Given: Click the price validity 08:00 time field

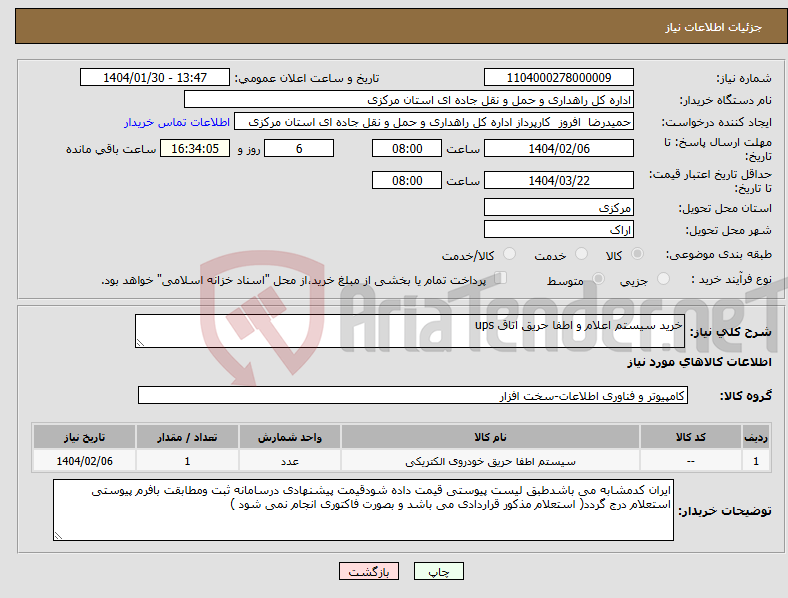Looking at the screenshot, I should [x=407, y=180].
